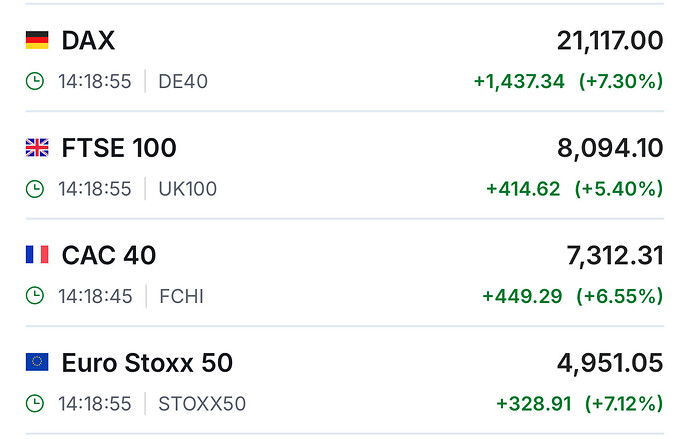Open the Euro Stoxx 50 index link

point(147,363)
